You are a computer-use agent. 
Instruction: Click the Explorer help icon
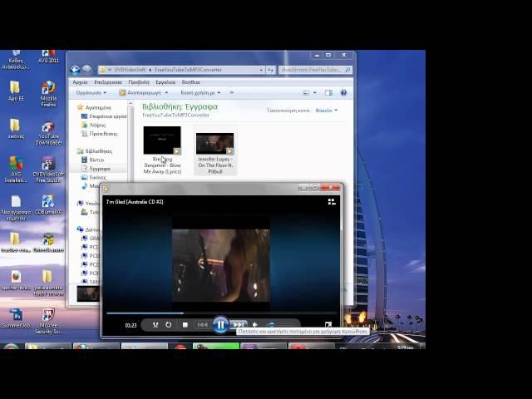tap(343, 93)
